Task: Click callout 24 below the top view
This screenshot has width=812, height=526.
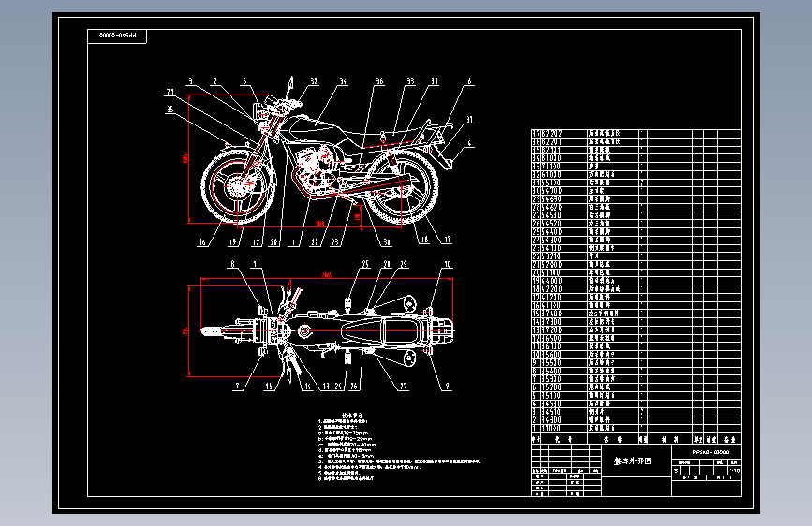Action: [x=338, y=386]
